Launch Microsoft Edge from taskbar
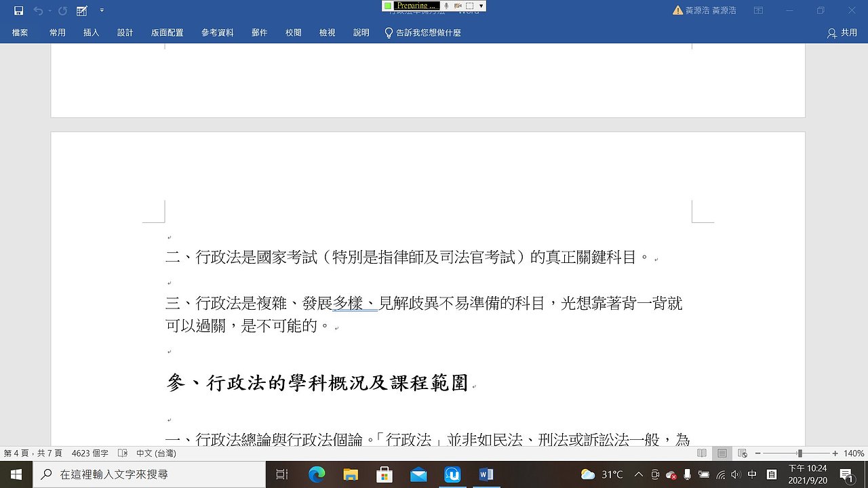 [317, 474]
